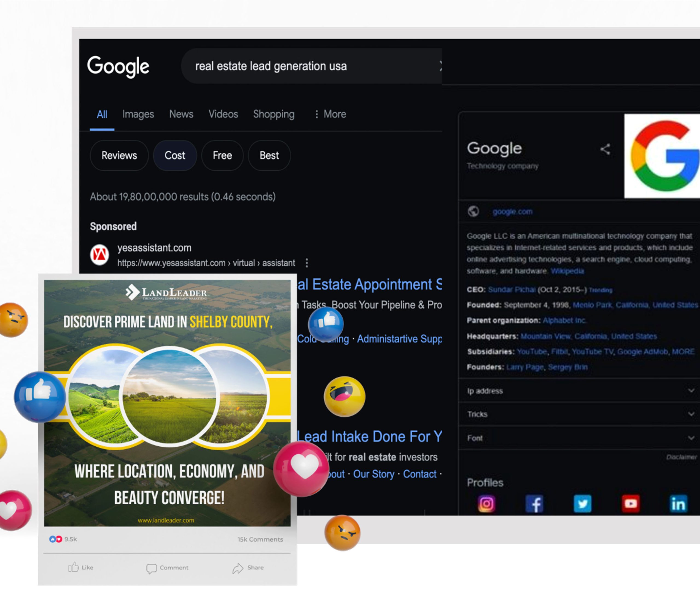
Task: Open Google's Facebook profile icon
Action: pyautogui.click(x=535, y=504)
